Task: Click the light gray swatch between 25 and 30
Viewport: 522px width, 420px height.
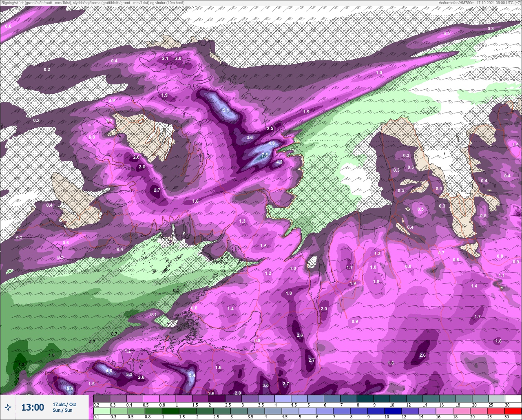Action: pyautogui.click(x=497, y=398)
